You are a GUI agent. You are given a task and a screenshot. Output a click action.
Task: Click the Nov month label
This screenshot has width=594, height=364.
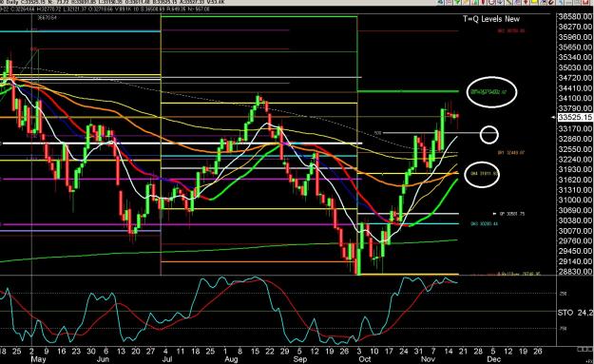428,359
